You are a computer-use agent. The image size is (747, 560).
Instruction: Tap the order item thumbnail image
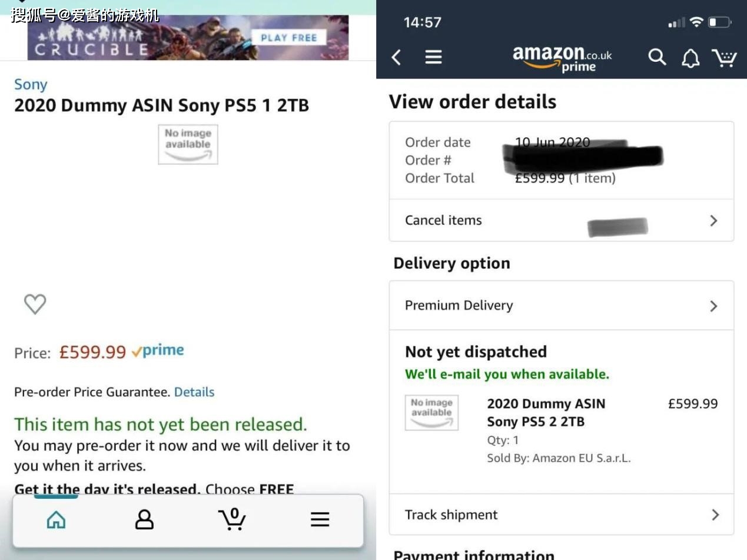pyautogui.click(x=431, y=412)
